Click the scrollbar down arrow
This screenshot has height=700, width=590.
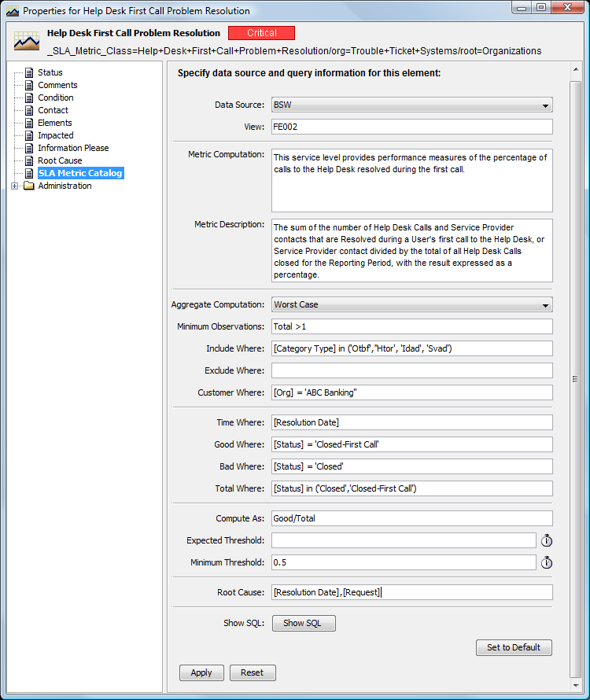(x=576, y=685)
